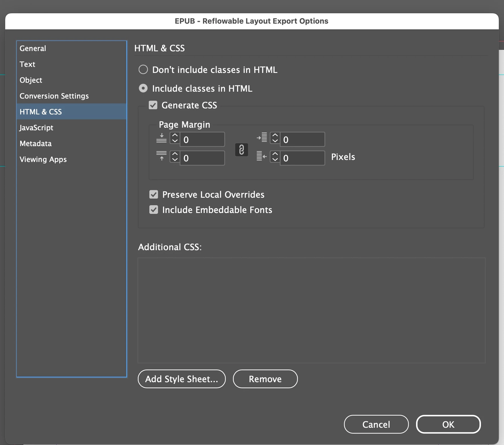Image resolution: width=504 pixels, height=445 pixels.
Task: Increase bottom margin with up arrow
Action: pyautogui.click(x=175, y=154)
